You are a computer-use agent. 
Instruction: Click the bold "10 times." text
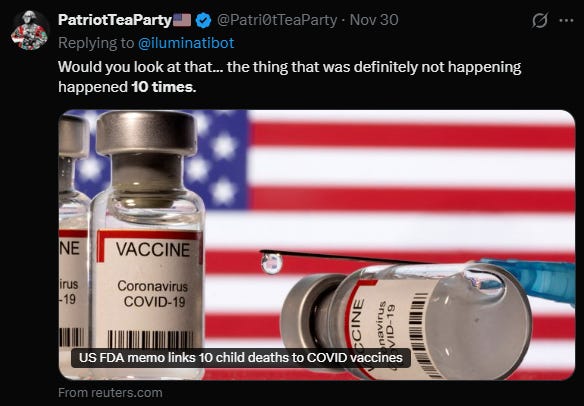(164, 87)
